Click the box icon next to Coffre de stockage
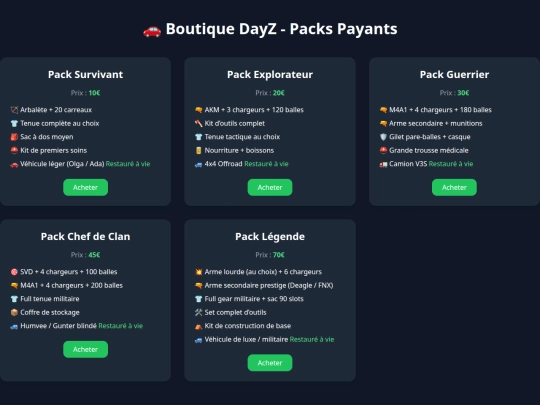The image size is (540, 405). [14, 312]
